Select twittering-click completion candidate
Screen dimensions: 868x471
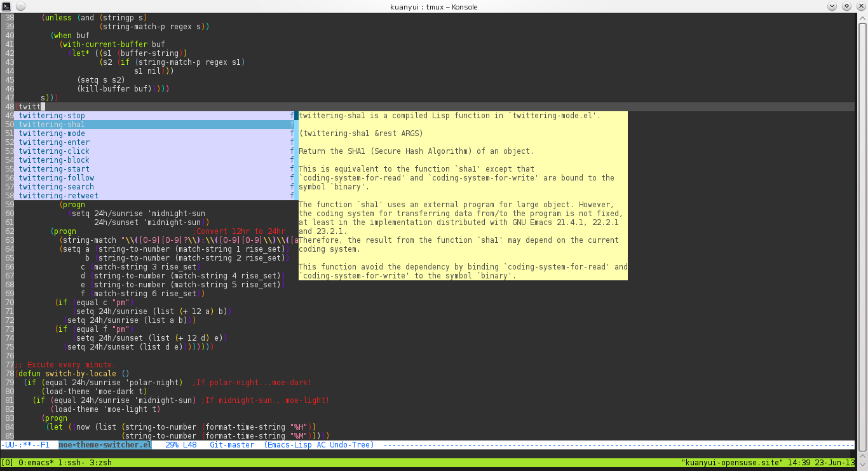154,151
